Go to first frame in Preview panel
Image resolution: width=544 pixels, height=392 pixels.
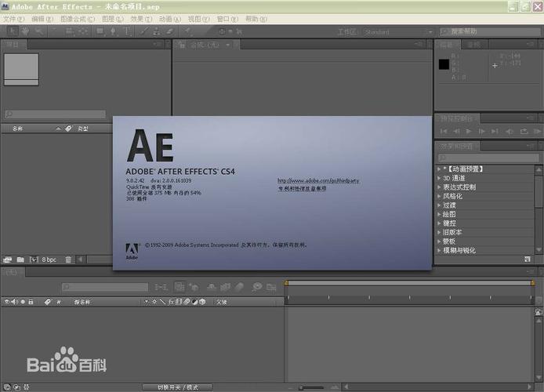point(444,131)
